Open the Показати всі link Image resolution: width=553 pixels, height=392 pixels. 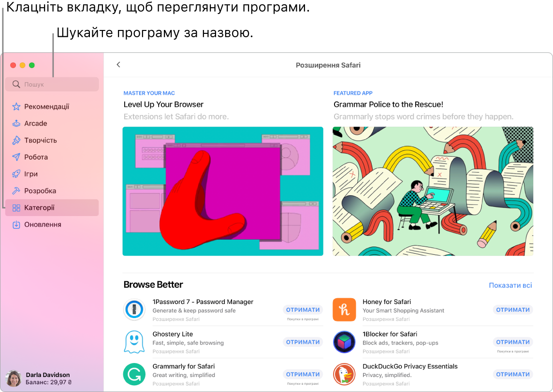[510, 285]
